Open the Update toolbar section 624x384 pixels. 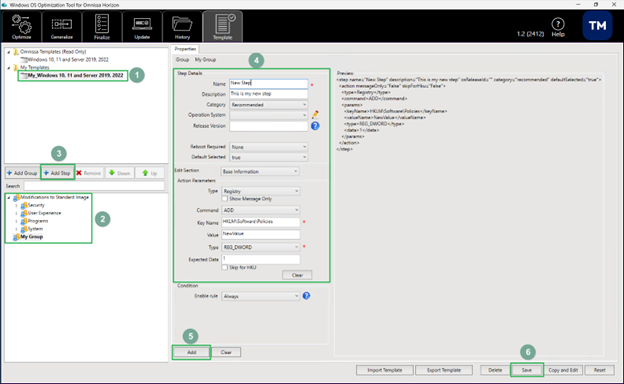tap(142, 26)
